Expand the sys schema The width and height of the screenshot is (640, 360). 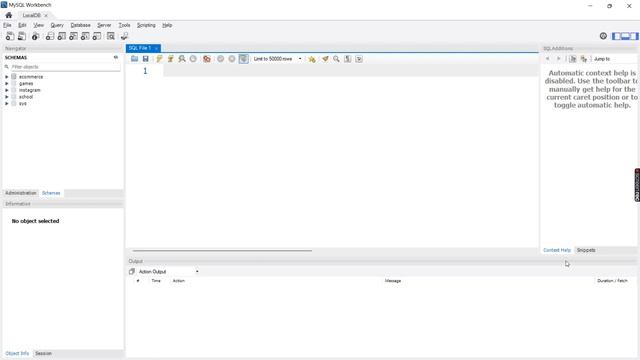pyautogui.click(x=7, y=104)
